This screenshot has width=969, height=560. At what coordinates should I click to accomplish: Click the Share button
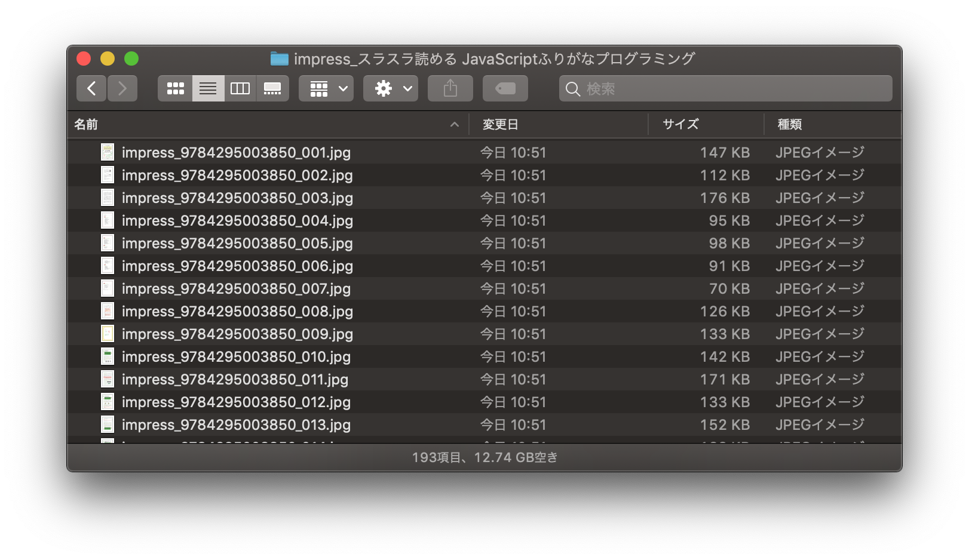coord(450,88)
